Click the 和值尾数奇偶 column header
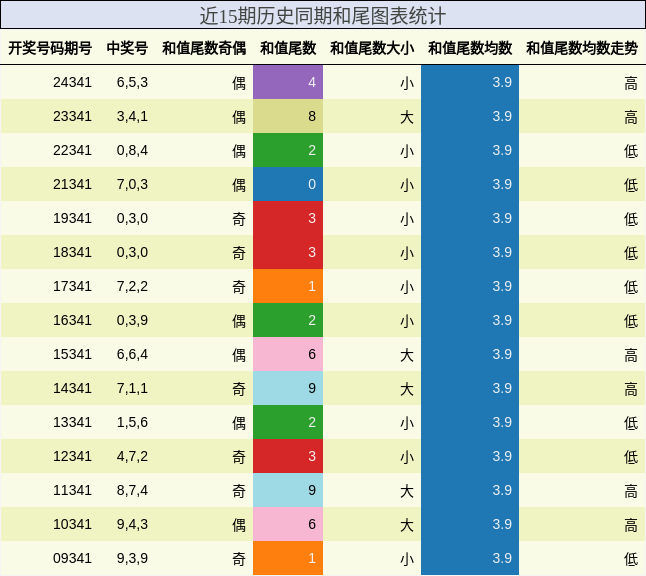Image resolution: width=646 pixels, height=576 pixels. coord(204,48)
